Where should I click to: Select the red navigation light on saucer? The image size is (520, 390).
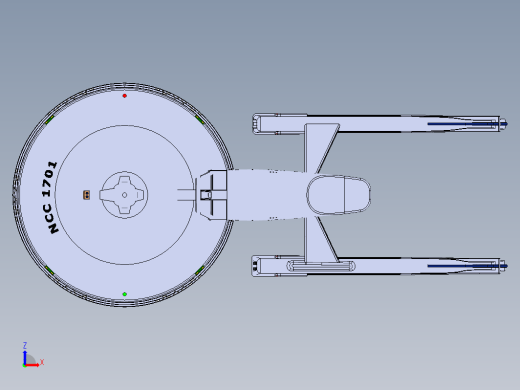[125, 96]
